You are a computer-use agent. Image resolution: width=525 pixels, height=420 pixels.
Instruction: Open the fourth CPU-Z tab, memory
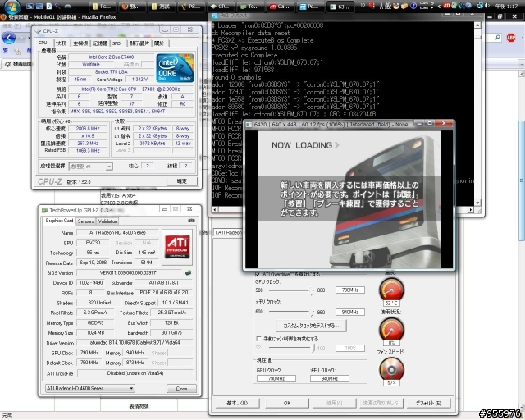(x=100, y=43)
